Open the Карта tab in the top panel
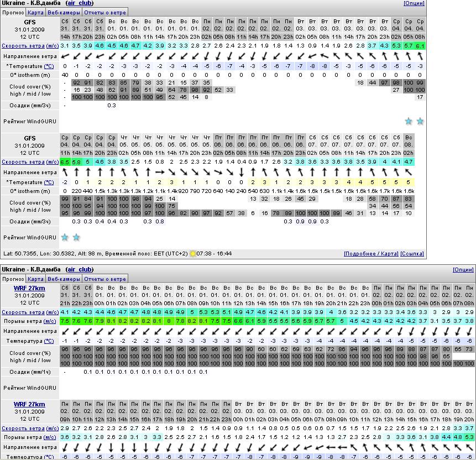This screenshot has height=460, width=476. tap(36, 12)
